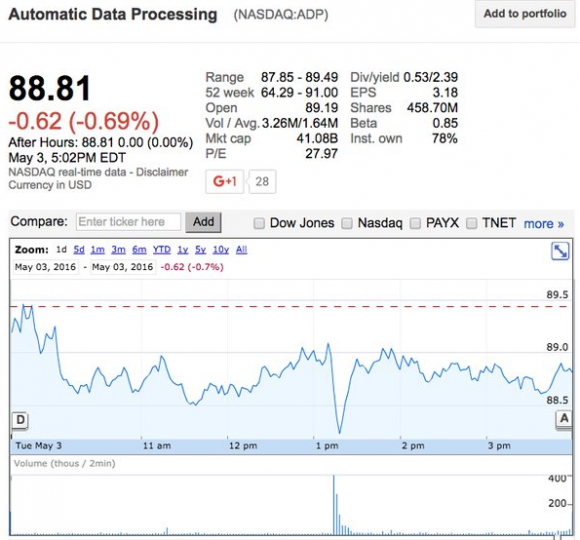Click the Vol / Avg. value 3.26M/1.64M

coord(300,123)
